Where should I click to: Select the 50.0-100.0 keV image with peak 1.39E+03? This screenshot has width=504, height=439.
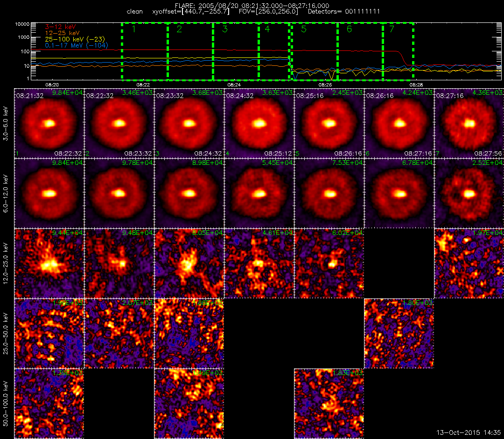[49, 404]
